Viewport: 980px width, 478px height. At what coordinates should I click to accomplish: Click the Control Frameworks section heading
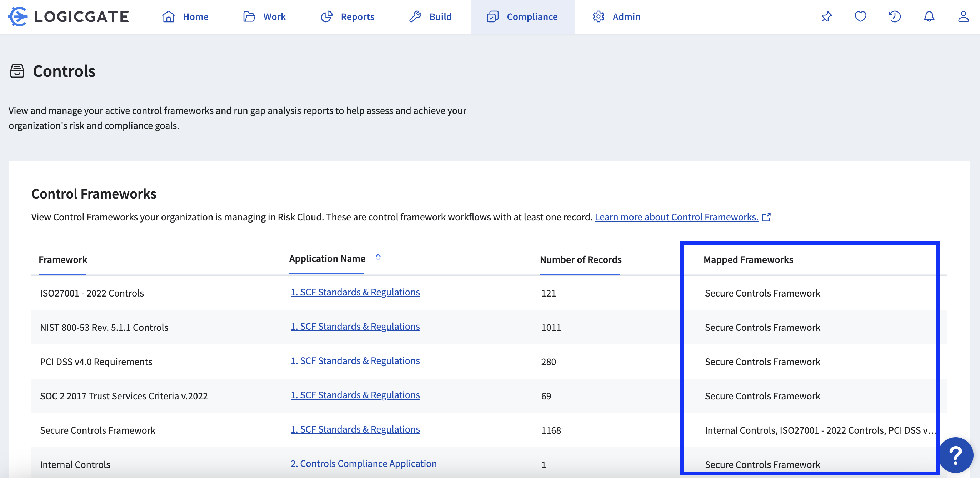coord(94,194)
